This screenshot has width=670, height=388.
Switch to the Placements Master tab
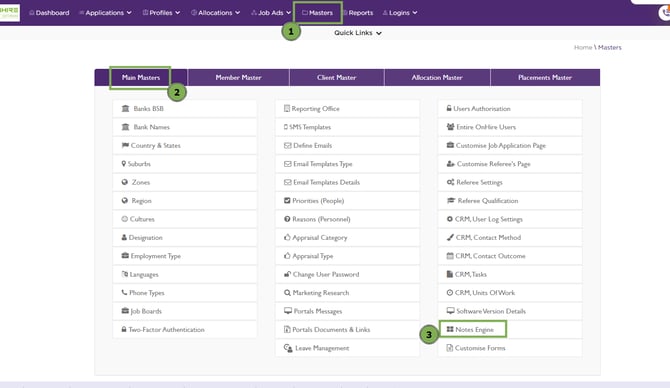pos(545,77)
